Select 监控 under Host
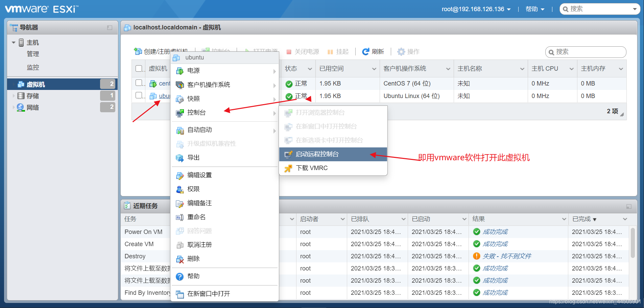 33,68
